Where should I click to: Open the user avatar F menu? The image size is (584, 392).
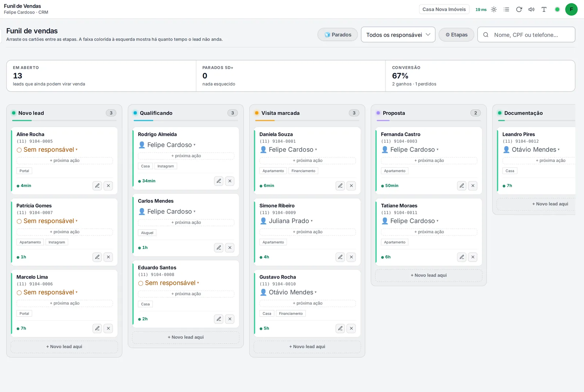tap(571, 9)
